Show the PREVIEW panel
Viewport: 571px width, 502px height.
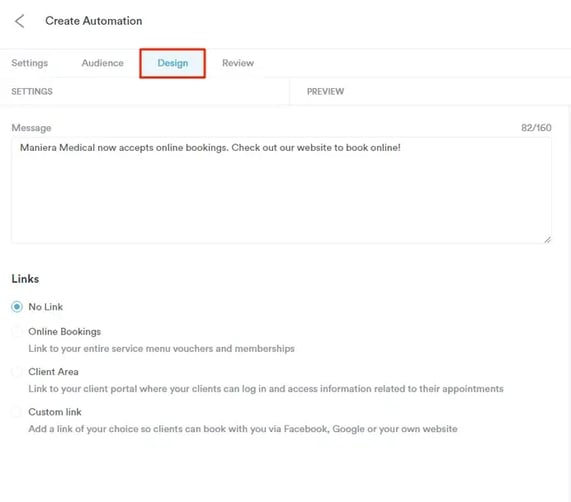click(325, 91)
